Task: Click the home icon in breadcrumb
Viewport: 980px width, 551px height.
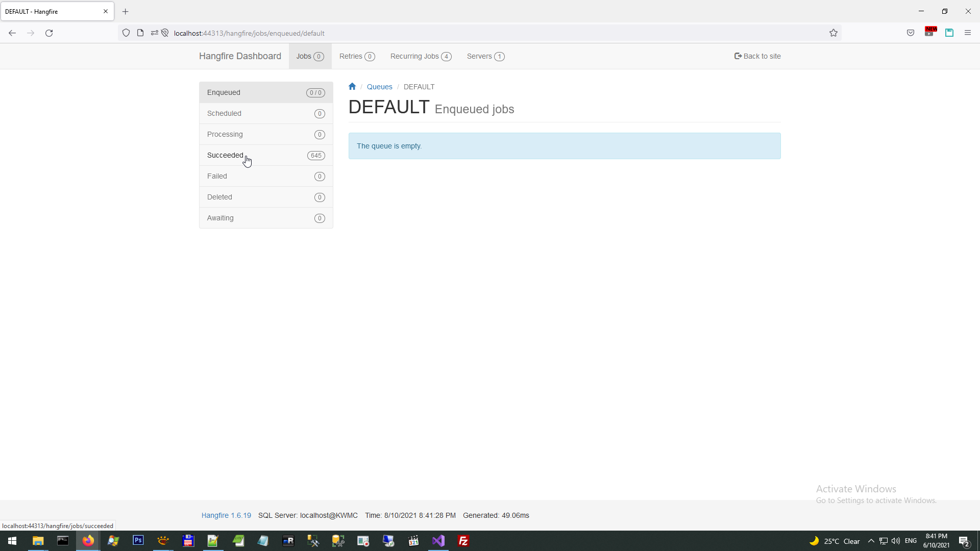Action: pos(352,87)
